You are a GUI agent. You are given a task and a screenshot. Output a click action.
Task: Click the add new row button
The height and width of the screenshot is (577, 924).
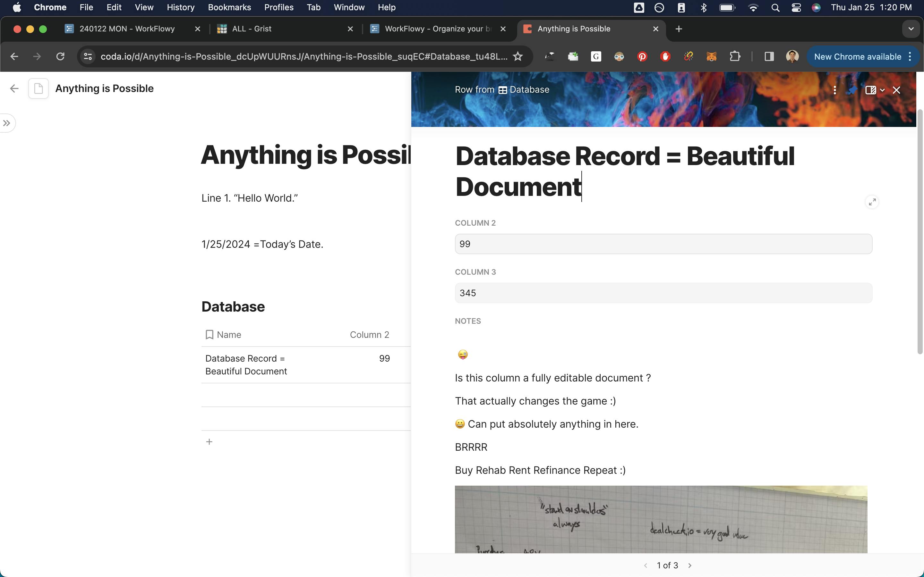point(209,441)
